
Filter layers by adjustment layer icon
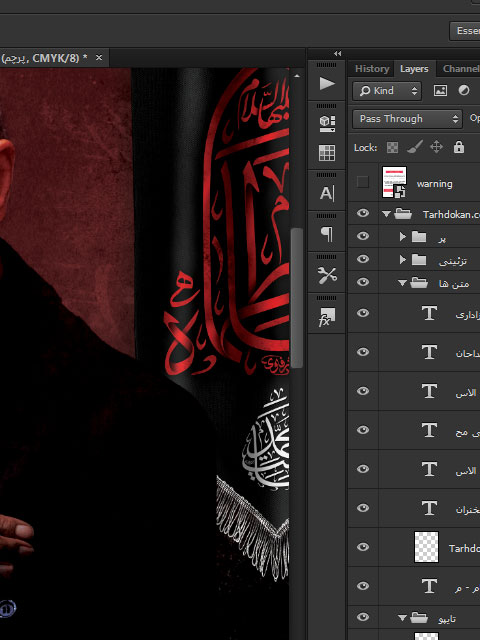(x=464, y=91)
